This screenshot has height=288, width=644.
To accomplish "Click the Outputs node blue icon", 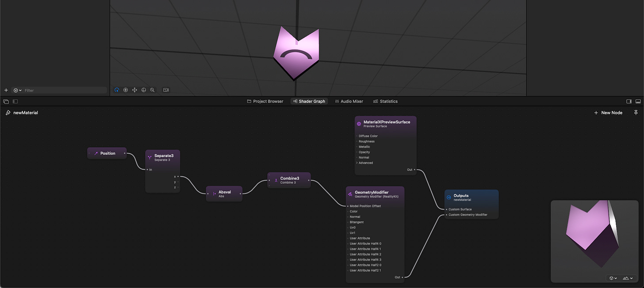I will [448, 197].
